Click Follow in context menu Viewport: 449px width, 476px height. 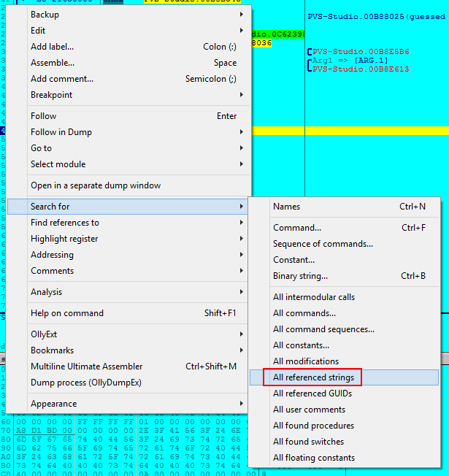click(x=128, y=116)
